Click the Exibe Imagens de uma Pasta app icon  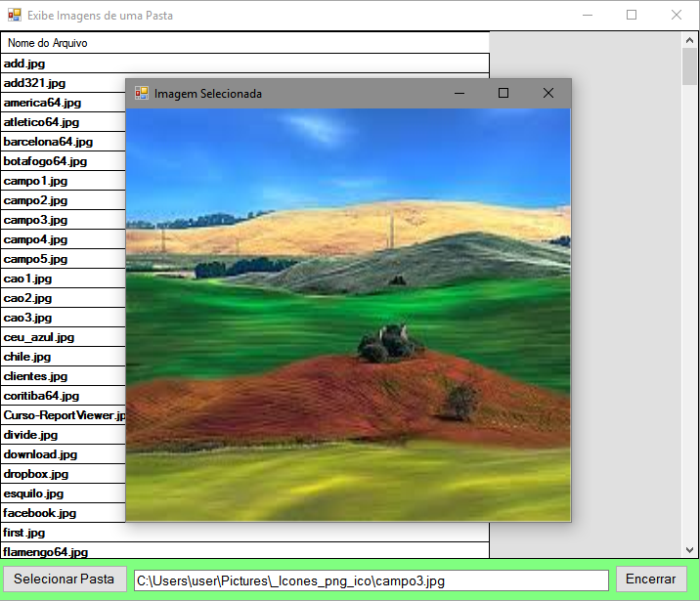pos(15,16)
